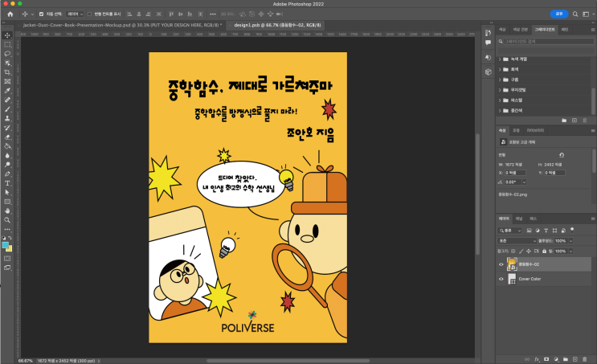Viewport: 597px width, 364px height.
Task: Click the Search magnifier in top bar
Action: point(575,14)
